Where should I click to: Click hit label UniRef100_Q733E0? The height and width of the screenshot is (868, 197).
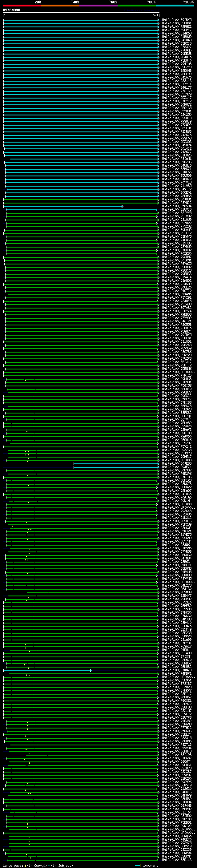tap(176, 603)
